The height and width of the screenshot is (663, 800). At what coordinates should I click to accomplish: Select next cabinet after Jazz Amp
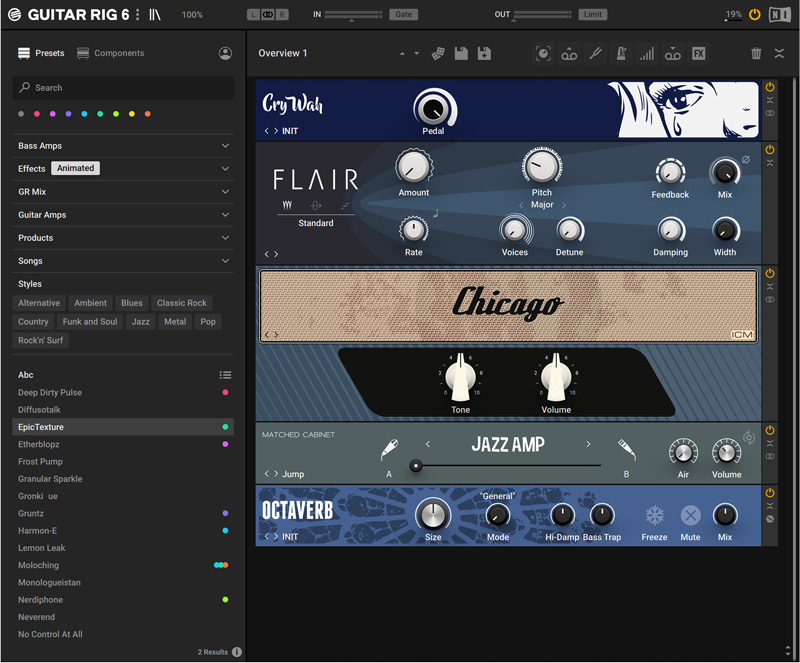(588, 444)
